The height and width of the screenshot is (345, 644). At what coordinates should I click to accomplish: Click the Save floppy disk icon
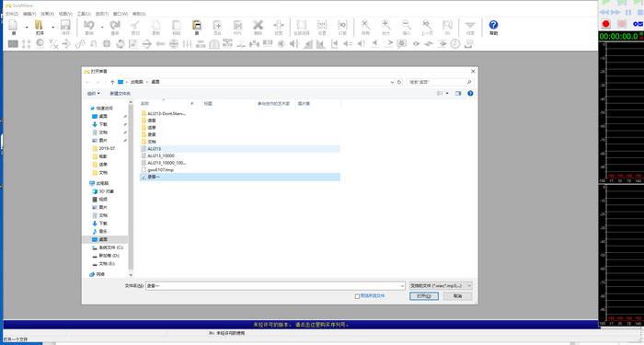(65, 27)
